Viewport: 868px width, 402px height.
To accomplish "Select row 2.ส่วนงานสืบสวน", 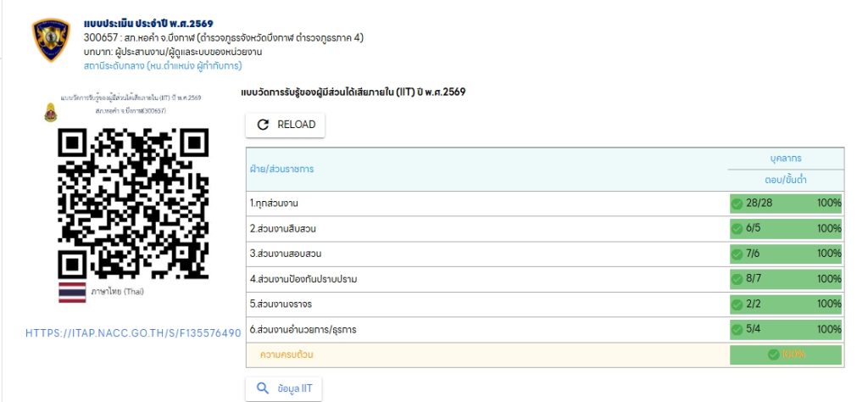I will 545,229.
